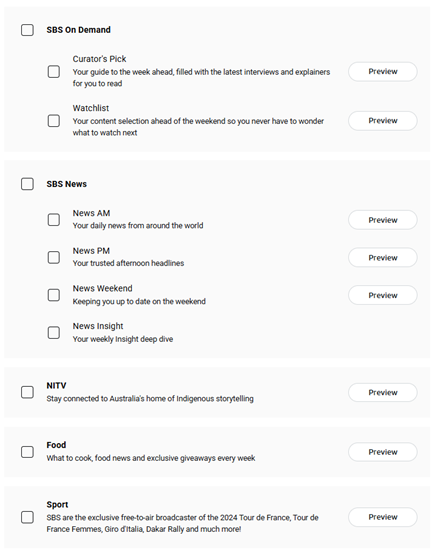Show the News Weekend preview
The width and height of the screenshot is (432, 550).
[x=383, y=295]
